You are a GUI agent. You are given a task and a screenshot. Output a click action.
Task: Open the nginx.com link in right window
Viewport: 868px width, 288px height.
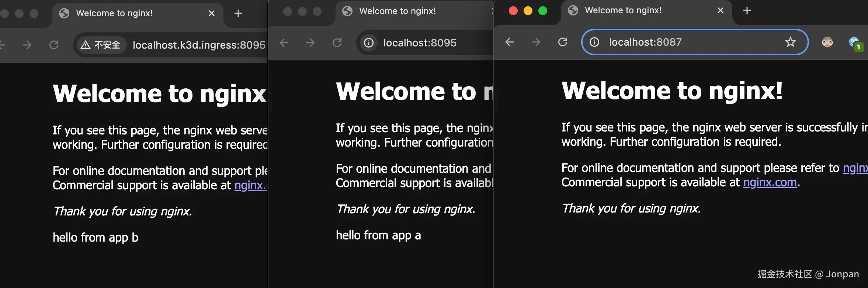pos(770,183)
